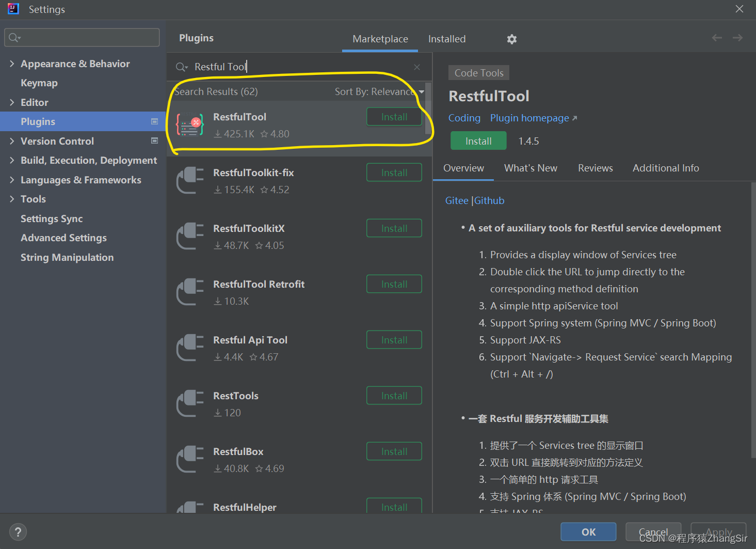The height and width of the screenshot is (549, 756).
Task: Select Keymap in settings tree
Action: (83, 83)
